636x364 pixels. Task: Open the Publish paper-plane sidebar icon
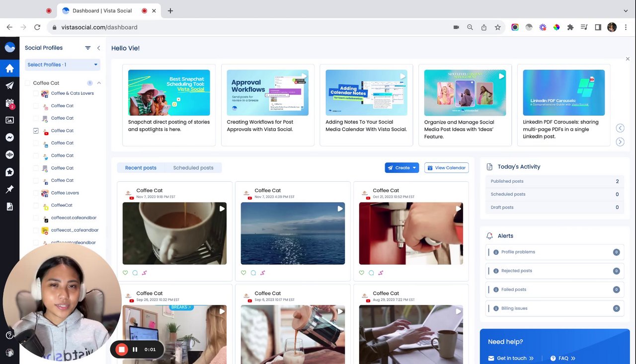pos(9,85)
